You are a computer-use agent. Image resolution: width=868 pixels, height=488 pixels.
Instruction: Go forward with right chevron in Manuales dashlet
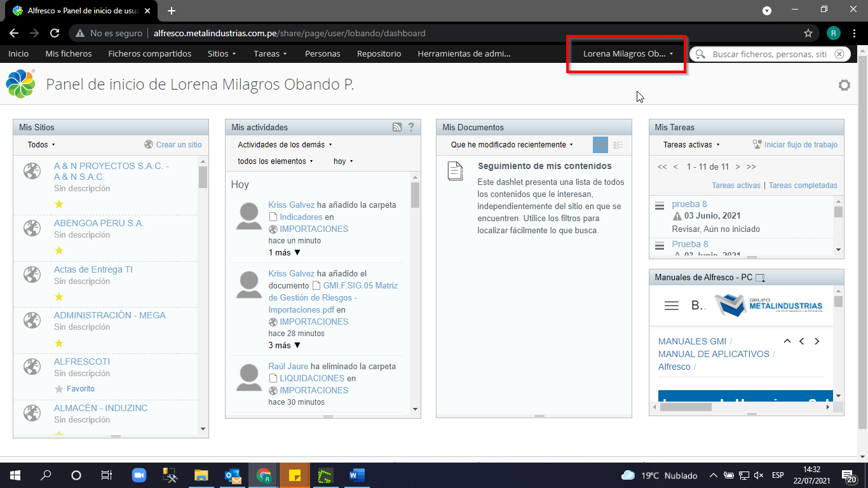click(x=817, y=341)
